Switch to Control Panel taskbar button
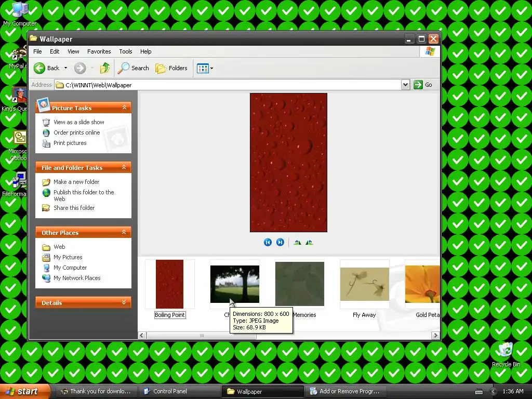 point(179,391)
